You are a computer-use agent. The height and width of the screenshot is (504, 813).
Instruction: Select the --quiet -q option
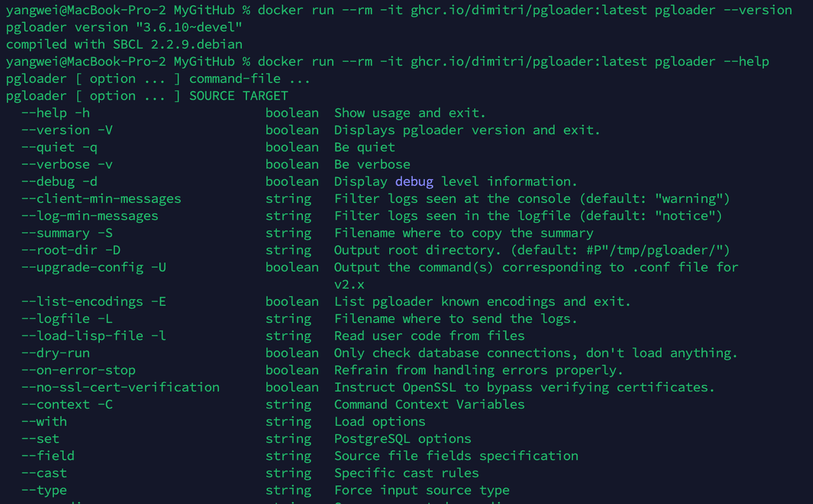point(59,147)
